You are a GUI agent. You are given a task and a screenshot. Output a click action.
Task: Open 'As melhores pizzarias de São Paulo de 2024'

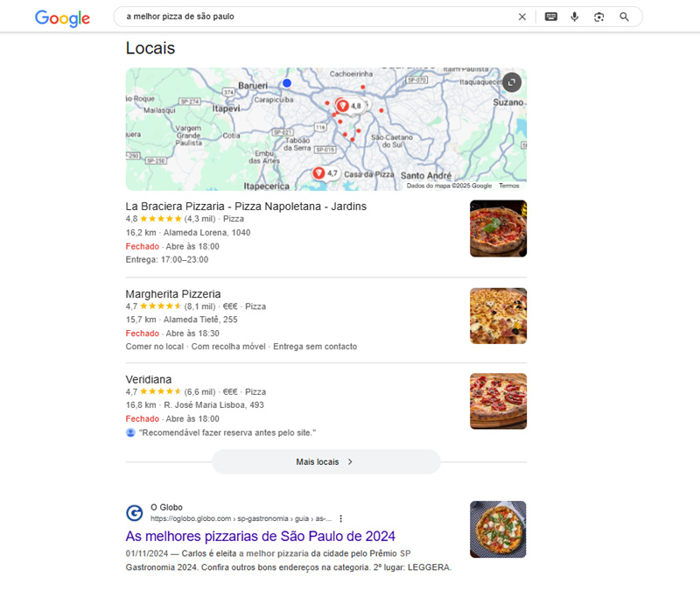261,536
